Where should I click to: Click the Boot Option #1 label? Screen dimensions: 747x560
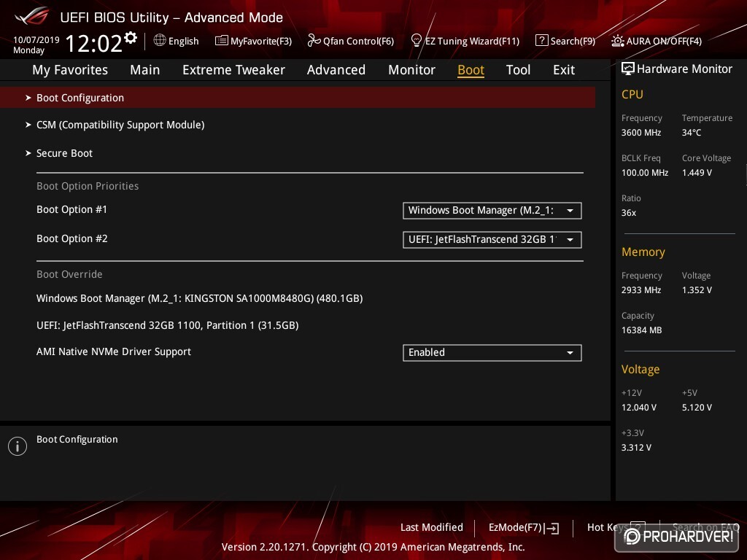pos(72,209)
